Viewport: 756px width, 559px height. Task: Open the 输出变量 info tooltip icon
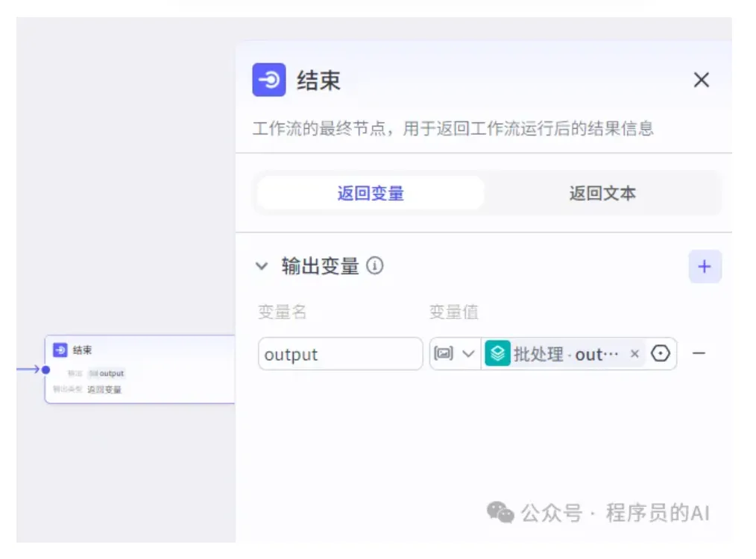click(x=374, y=265)
